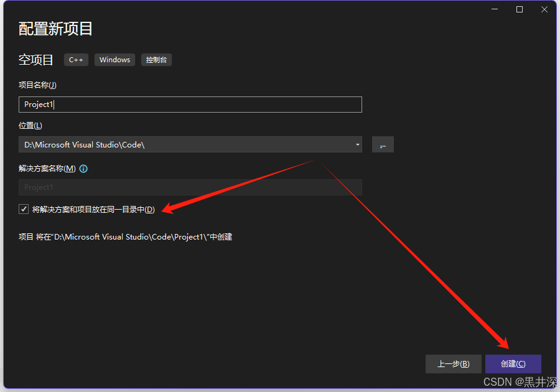Click the 项目名称(J) label
The width and height of the screenshot is (560, 392).
click(x=37, y=85)
